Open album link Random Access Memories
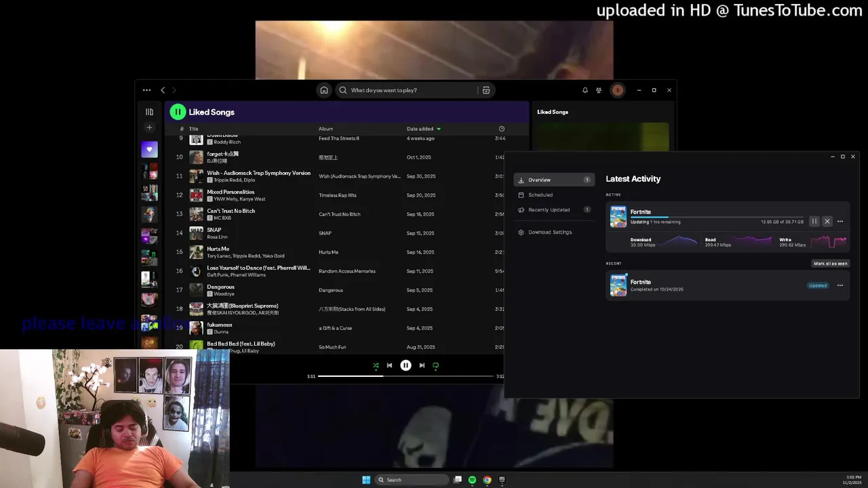 pyautogui.click(x=347, y=271)
